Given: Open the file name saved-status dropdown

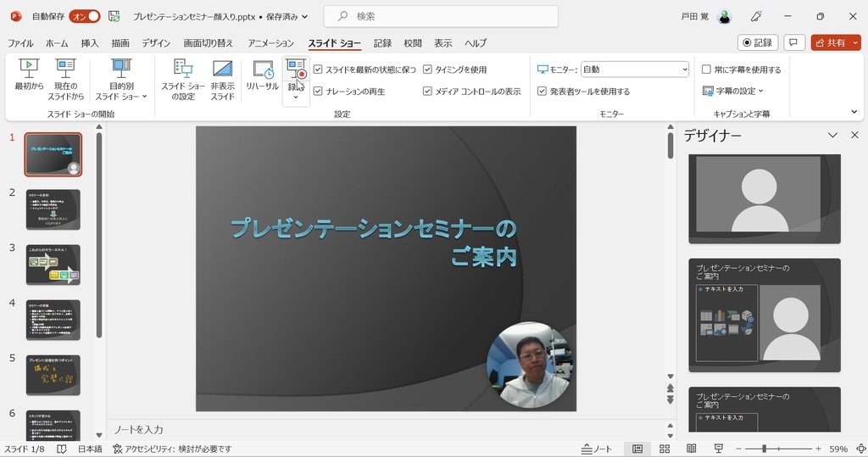Looking at the screenshot, I should [304, 17].
